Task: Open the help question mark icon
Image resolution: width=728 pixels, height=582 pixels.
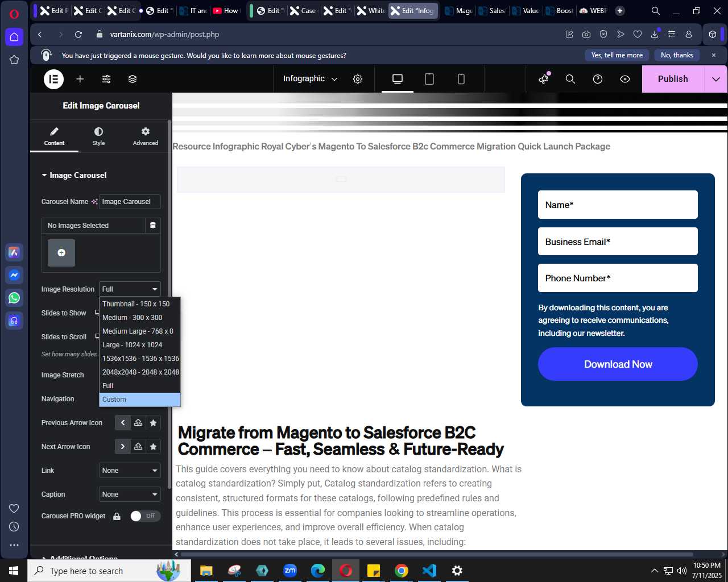Action: pyautogui.click(x=598, y=79)
